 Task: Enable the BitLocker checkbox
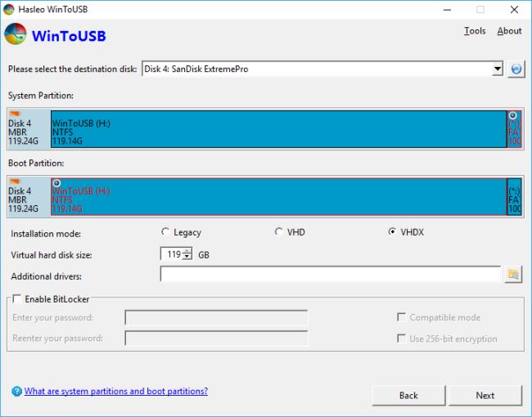pyautogui.click(x=17, y=299)
